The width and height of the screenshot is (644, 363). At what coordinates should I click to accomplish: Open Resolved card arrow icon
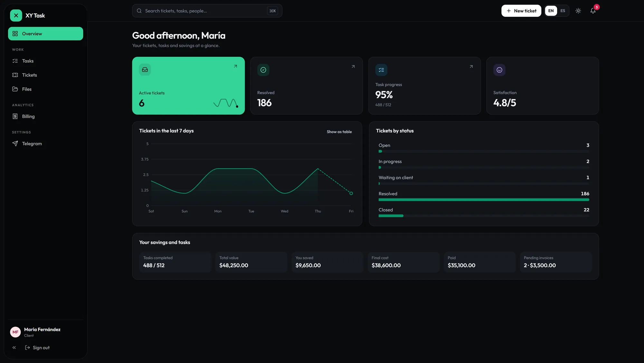pyautogui.click(x=353, y=66)
